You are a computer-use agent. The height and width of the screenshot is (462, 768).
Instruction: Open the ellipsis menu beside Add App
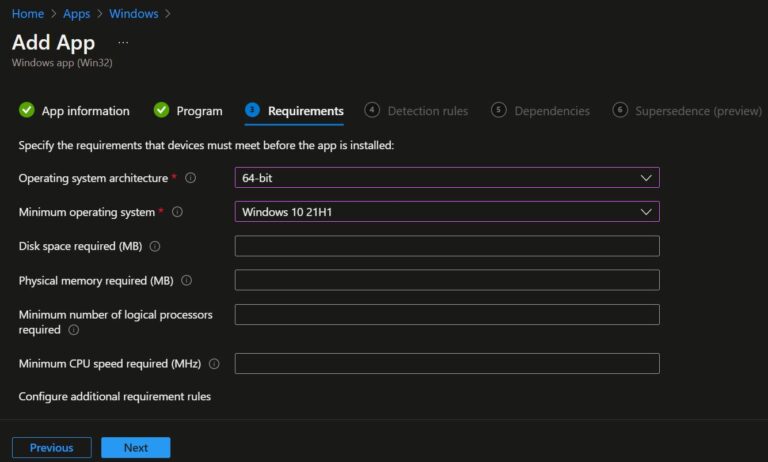(123, 43)
